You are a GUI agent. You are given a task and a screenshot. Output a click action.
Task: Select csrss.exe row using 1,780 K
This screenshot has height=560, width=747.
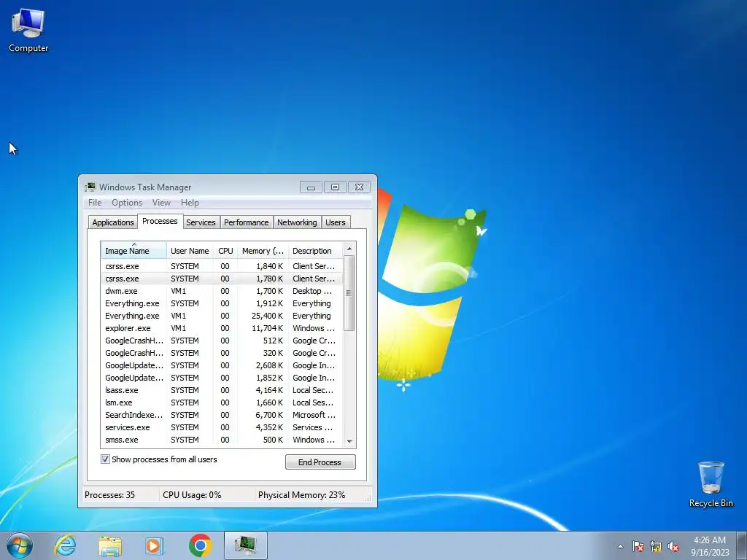coord(222,279)
